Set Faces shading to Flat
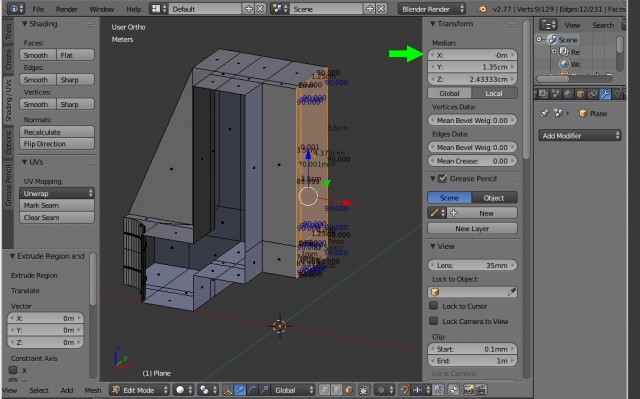This screenshot has height=399, width=640. pos(76,55)
